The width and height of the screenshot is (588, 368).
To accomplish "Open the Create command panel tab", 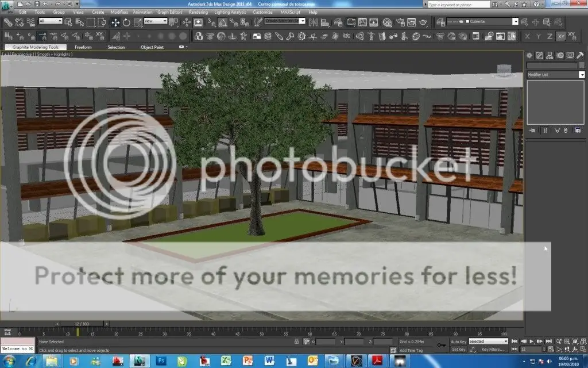I will click(529, 55).
